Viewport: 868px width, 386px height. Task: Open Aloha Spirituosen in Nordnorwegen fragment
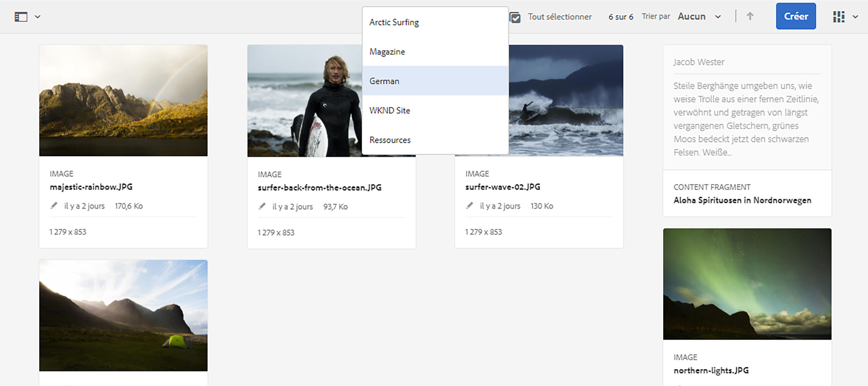tap(742, 200)
